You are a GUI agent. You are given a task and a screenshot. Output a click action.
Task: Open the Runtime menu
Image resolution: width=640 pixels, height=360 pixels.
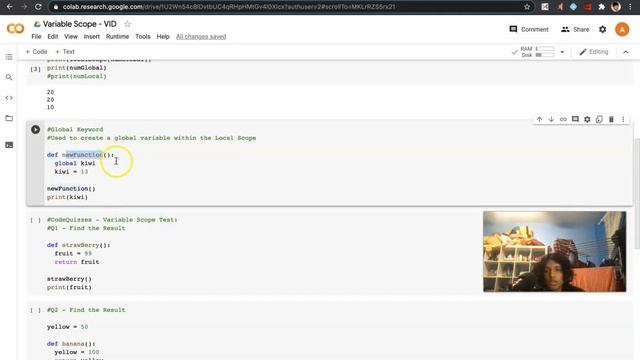click(x=117, y=36)
